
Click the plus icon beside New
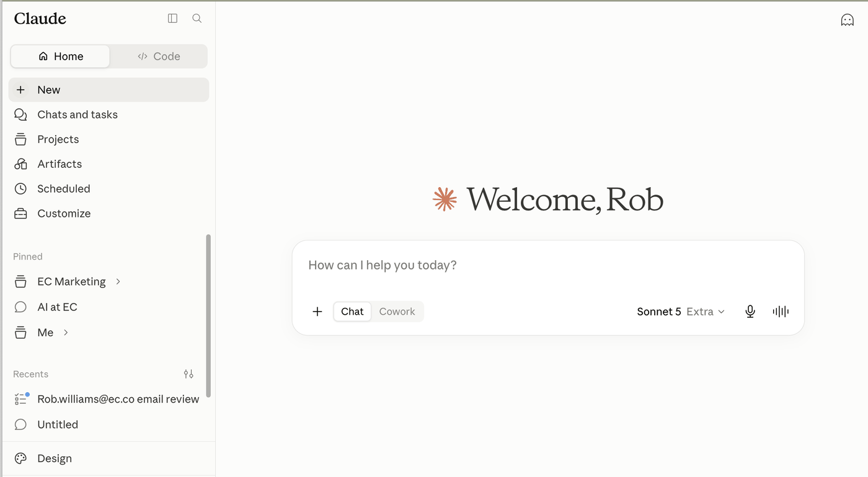[x=20, y=90]
